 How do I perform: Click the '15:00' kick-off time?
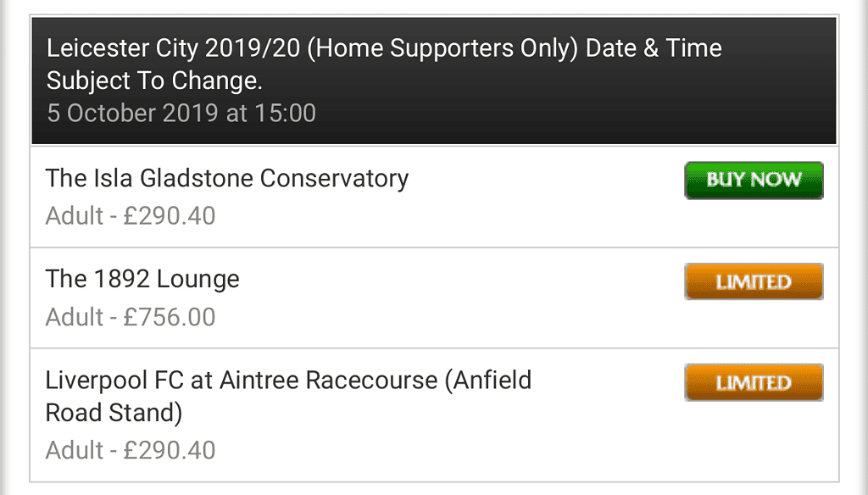pos(285,113)
